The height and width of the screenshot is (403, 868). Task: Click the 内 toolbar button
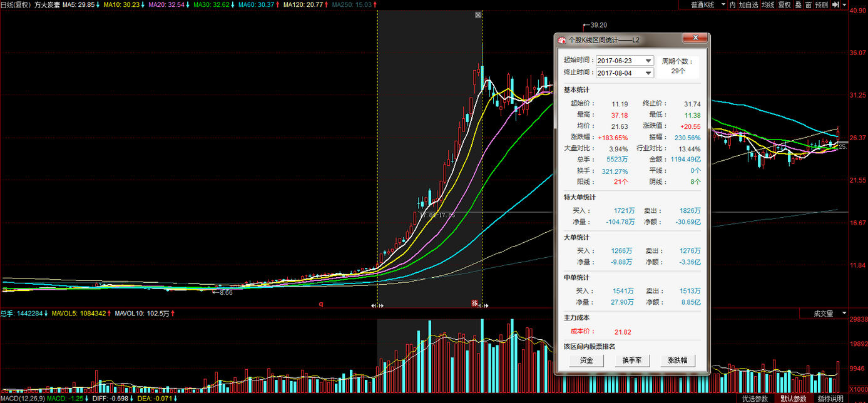732,5
